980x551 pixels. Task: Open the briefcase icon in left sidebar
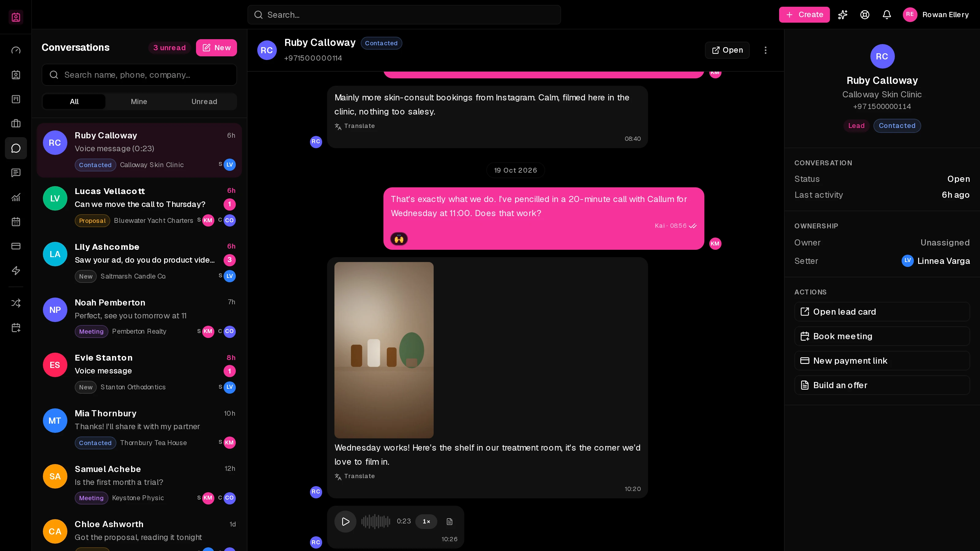tap(16, 124)
